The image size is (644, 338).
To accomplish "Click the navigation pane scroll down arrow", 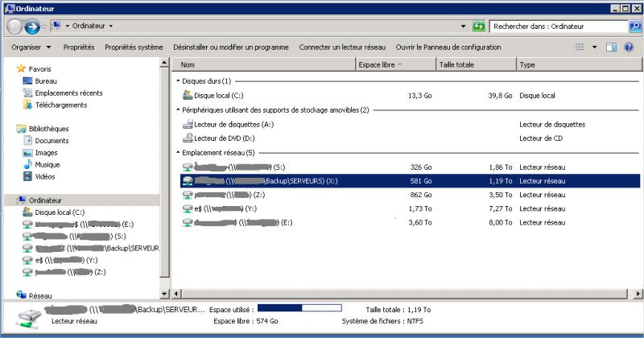I will pos(164,293).
